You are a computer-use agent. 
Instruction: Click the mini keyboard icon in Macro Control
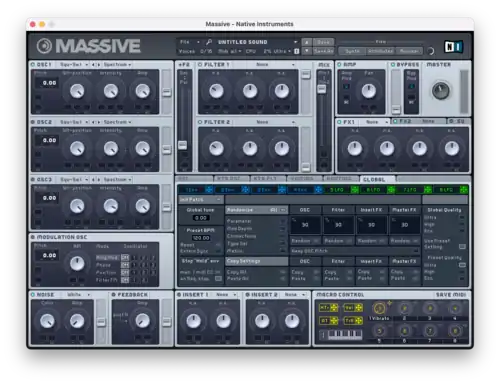[x=345, y=334]
